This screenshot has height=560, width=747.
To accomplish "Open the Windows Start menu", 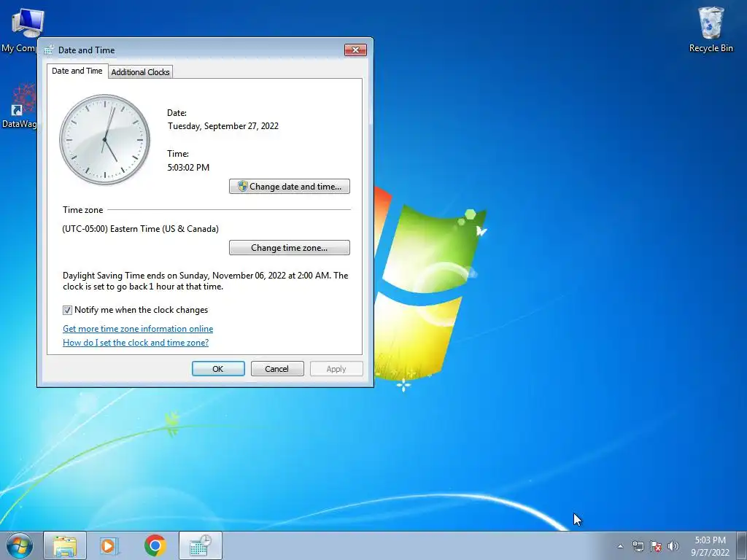I will pyautogui.click(x=20, y=545).
